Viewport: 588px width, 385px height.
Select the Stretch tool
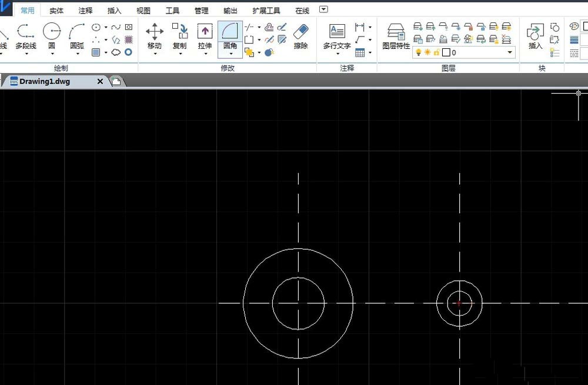205,32
